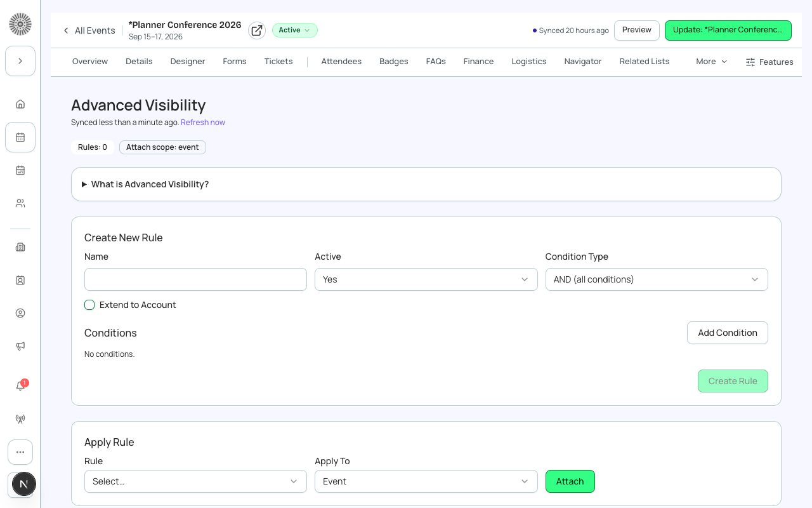
Task: Click the Create Rule button
Action: tap(733, 381)
